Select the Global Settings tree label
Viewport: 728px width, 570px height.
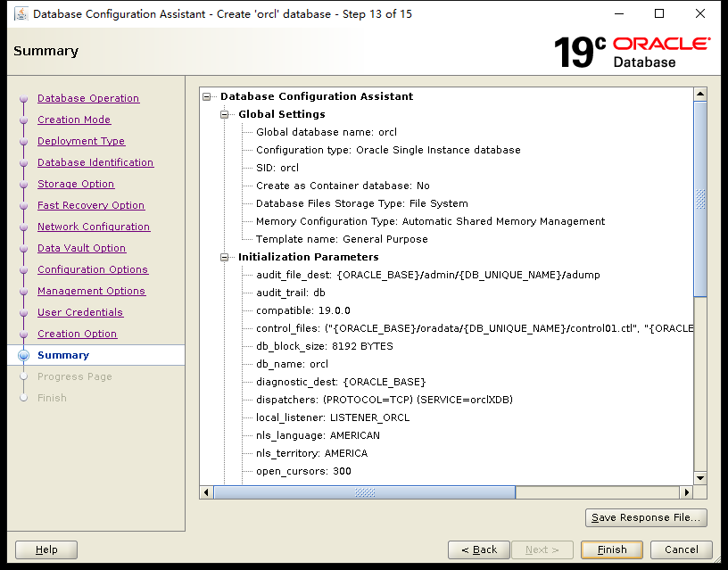282,114
